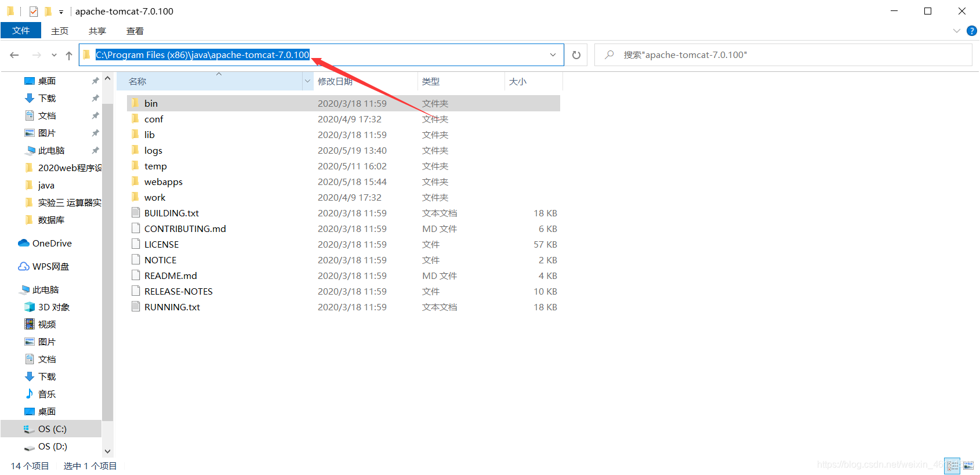Sort by the 名称 column header

(210, 81)
